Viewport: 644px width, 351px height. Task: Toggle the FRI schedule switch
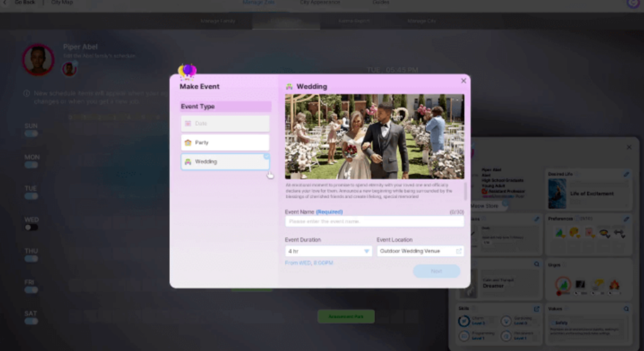[31, 290]
